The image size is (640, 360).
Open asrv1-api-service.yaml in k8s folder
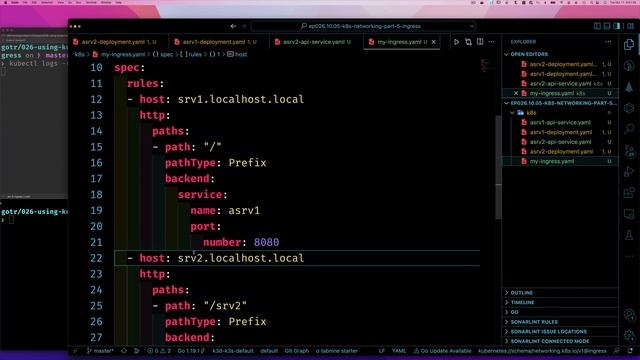560,122
